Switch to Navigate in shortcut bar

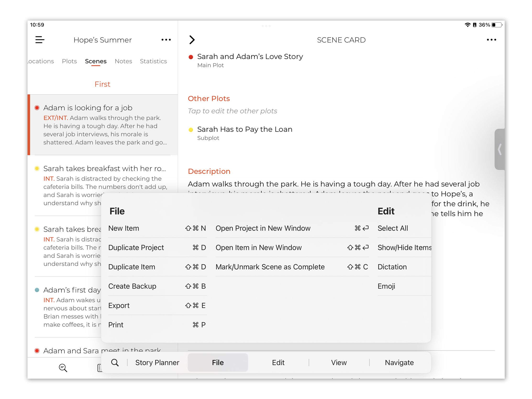click(399, 362)
